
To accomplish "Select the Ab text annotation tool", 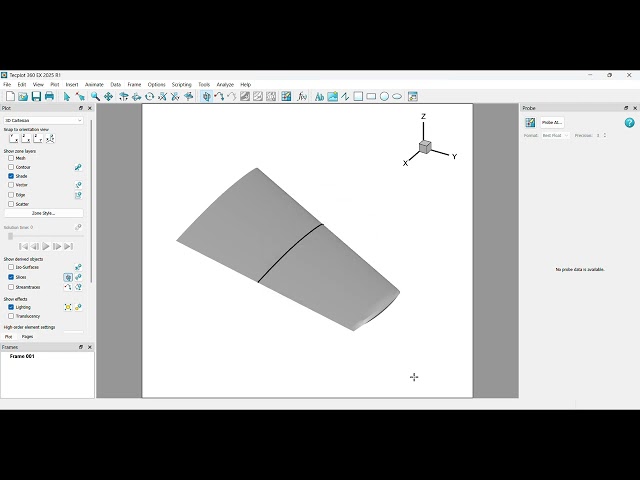I will point(320,96).
